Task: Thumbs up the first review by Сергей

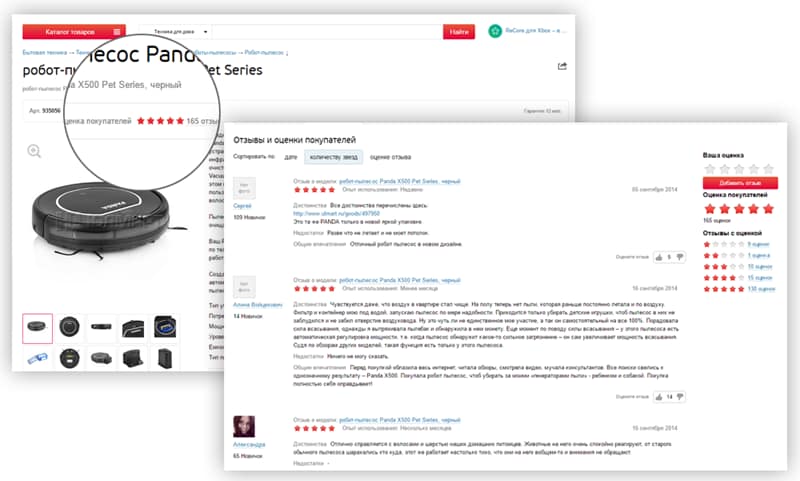Action: click(x=659, y=258)
